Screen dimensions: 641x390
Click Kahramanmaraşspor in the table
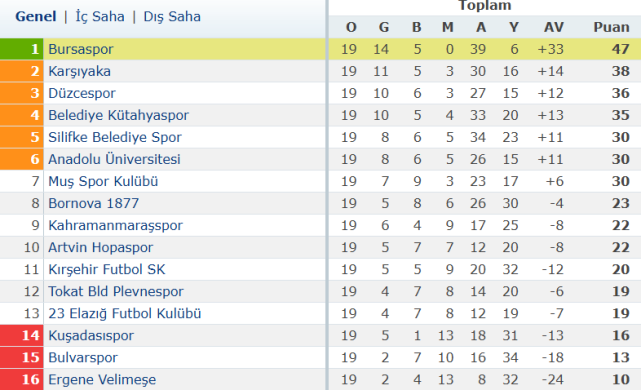[115, 226]
